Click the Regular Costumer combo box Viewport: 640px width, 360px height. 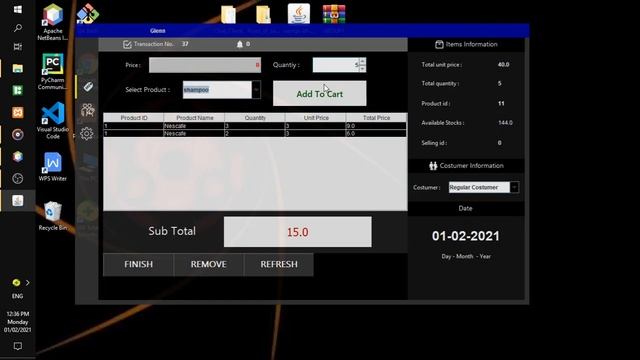pyautogui.click(x=479, y=187)
